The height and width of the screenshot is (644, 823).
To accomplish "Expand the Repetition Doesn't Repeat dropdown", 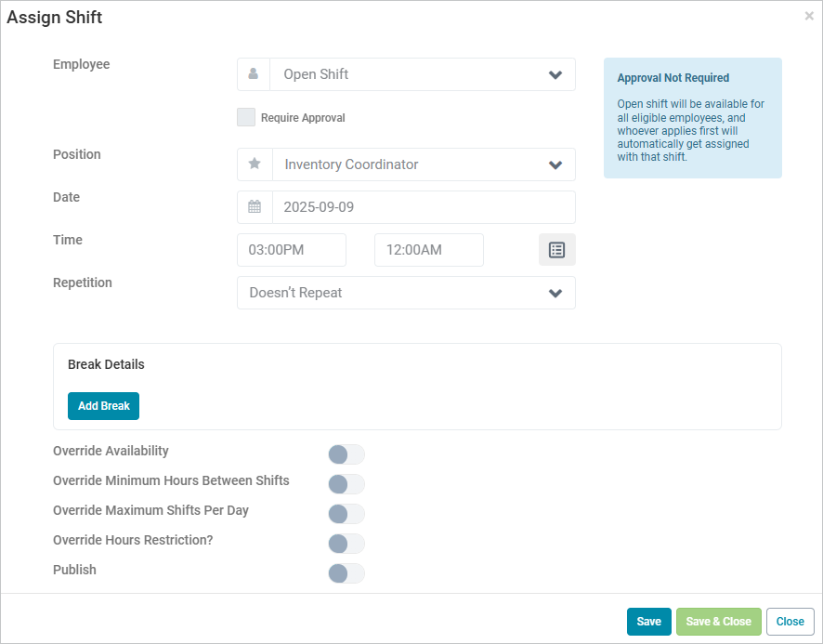I will point(406,293).
